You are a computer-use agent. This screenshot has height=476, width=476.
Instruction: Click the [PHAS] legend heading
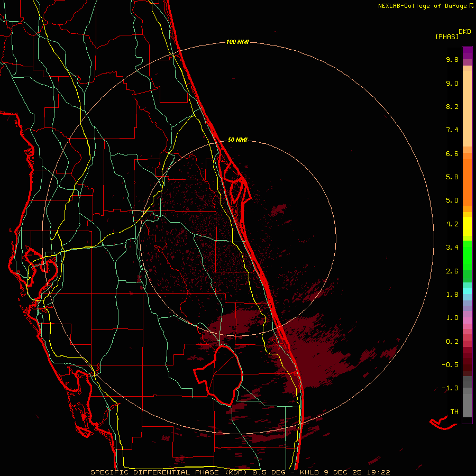pyautogui.click(x=447, y=37)
